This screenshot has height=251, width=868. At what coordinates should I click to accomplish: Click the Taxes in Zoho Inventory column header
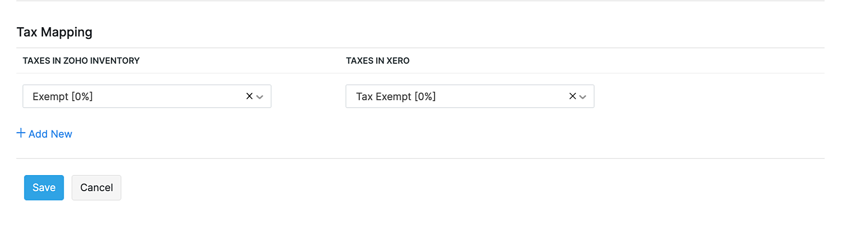coord(81,61)
